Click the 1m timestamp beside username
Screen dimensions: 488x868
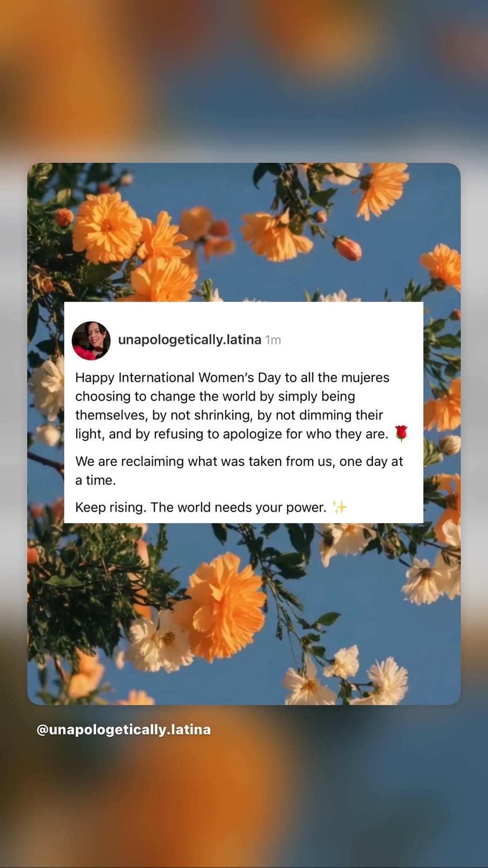pos(273,340)
